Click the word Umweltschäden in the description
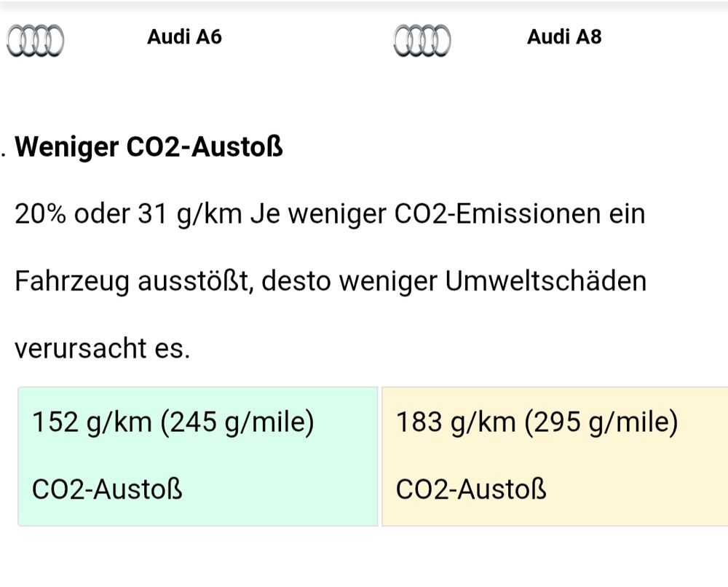This screenshot has width=728, height=587. [x=545, y=281]
